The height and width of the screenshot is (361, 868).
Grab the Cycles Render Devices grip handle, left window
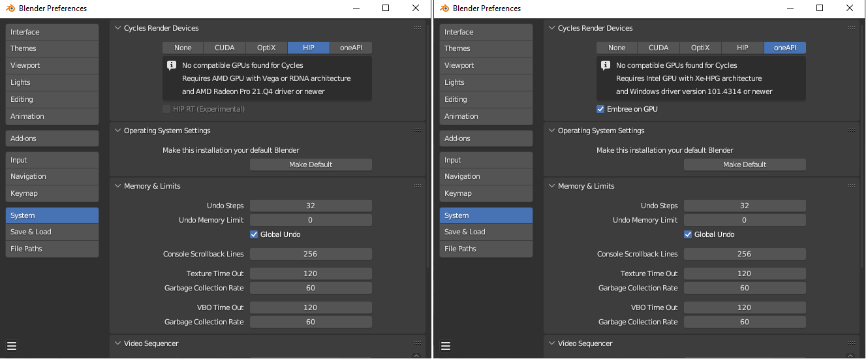[x=417, y=28]
